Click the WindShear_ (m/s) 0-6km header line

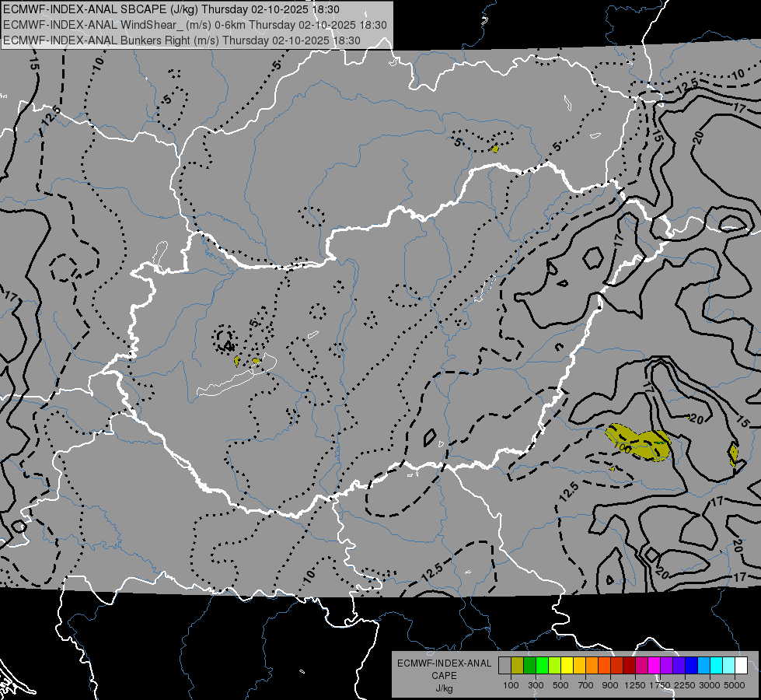(x=195, y=25)
